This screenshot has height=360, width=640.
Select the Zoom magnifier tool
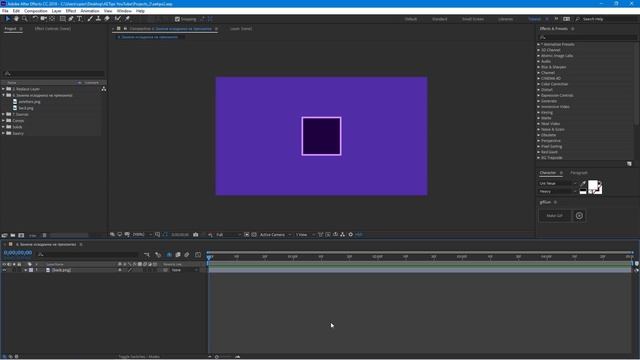tap(25, 19)
